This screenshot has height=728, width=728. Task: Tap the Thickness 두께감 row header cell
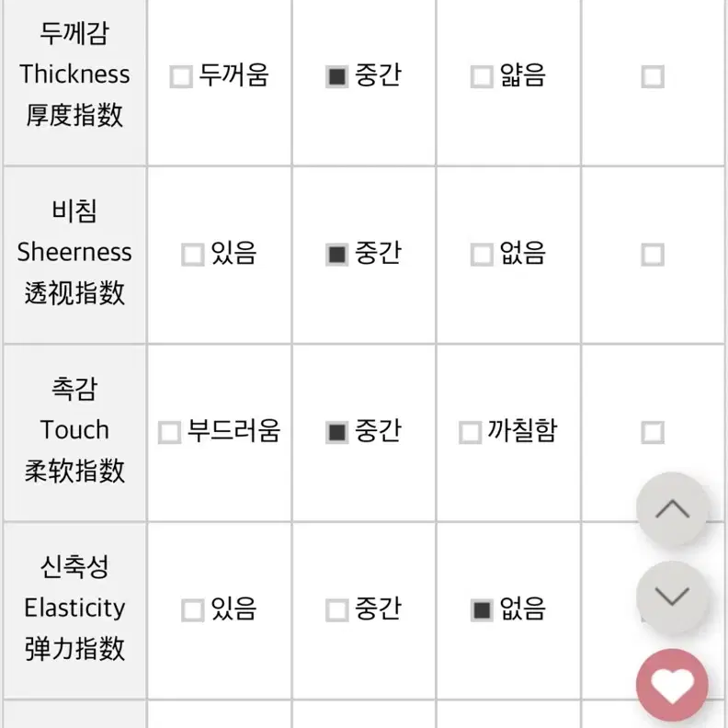pos(74,82)
